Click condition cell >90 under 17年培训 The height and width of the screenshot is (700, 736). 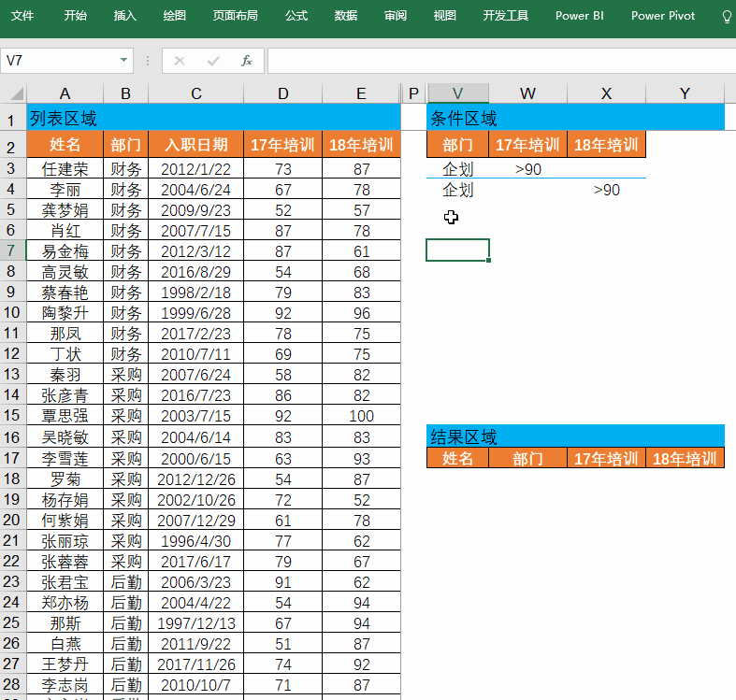coord(528,169)
